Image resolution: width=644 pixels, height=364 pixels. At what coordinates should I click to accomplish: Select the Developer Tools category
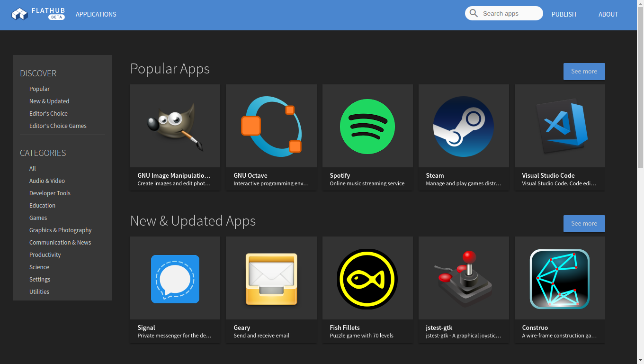coord(50,193)
